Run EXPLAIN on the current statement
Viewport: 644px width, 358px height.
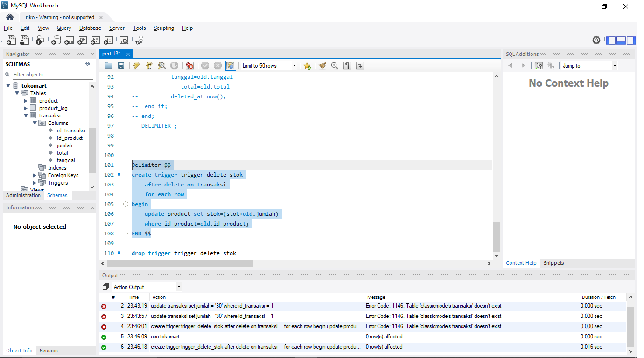tap(162, 66)
